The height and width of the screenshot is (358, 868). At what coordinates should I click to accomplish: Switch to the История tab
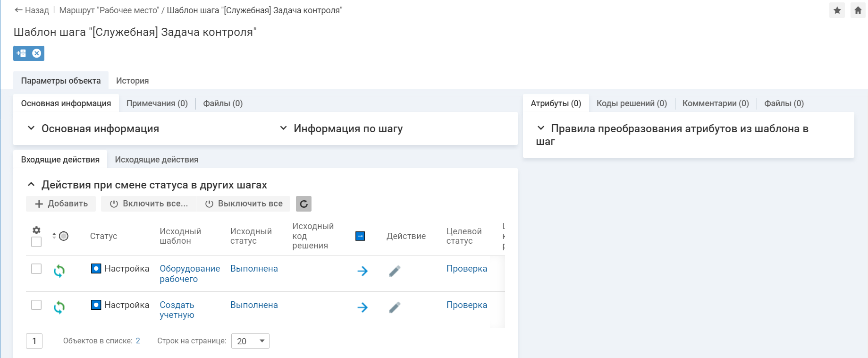pos(132,81)
